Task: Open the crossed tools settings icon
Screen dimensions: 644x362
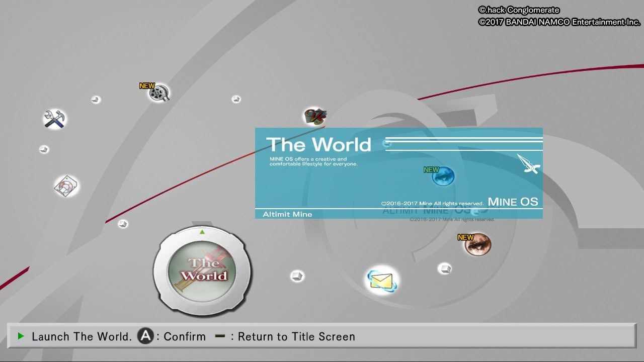Action: coord(53,119)
